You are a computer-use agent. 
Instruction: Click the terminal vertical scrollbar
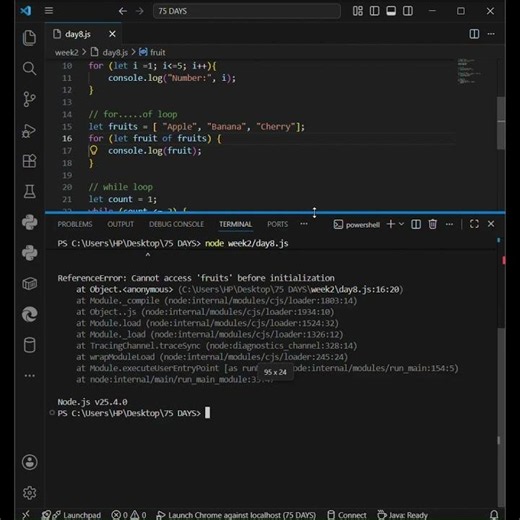point(501,417)
